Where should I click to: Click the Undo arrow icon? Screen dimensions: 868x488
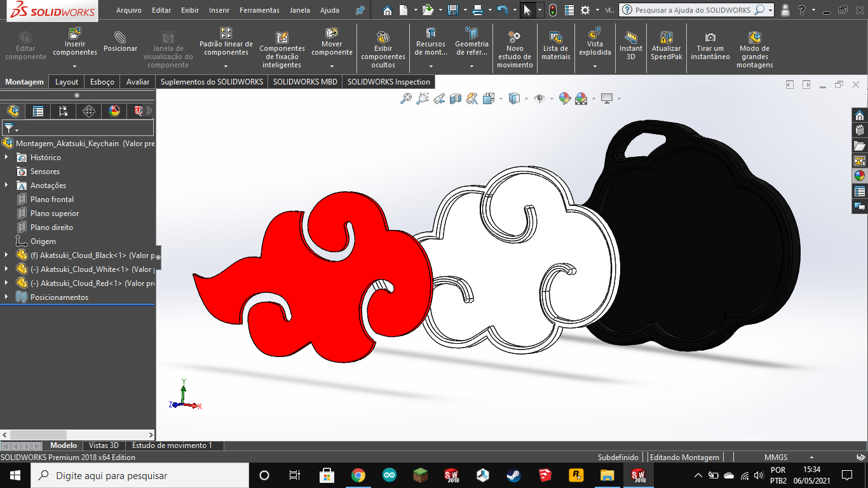click(x=502, y=10)
